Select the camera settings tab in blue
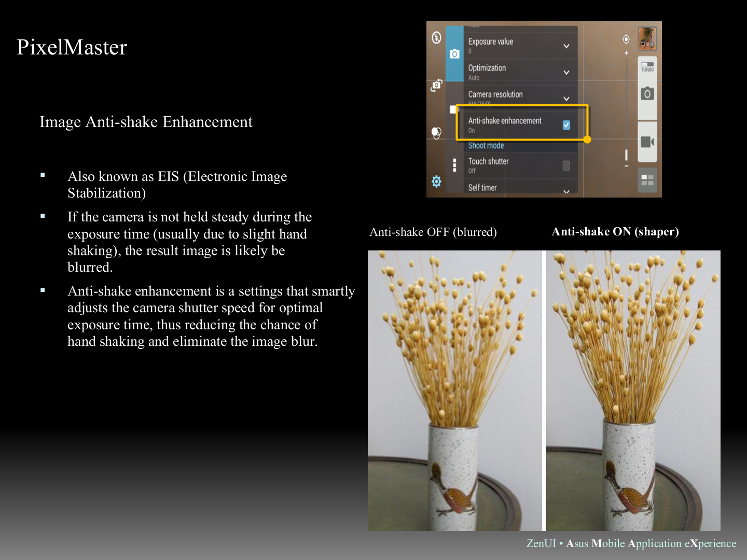The width and height of the screenshot is (747, 560). [x=454, y=54]
